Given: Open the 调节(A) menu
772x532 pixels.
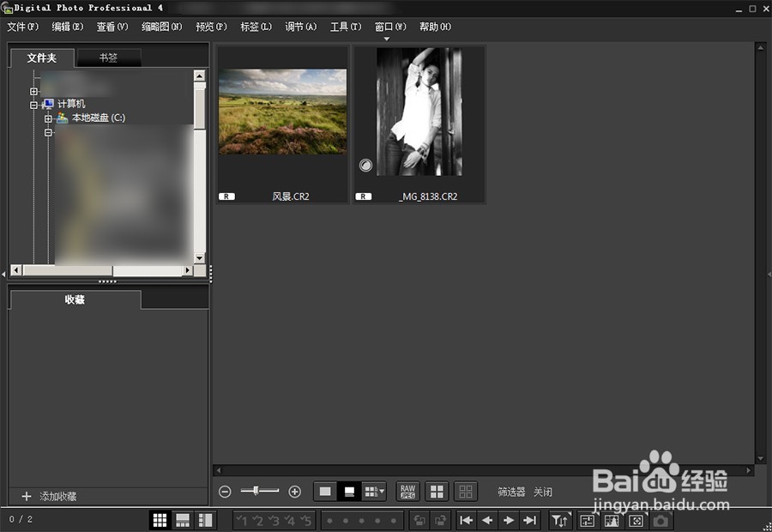Looking at the screenshot, I should tap(301, 27).
